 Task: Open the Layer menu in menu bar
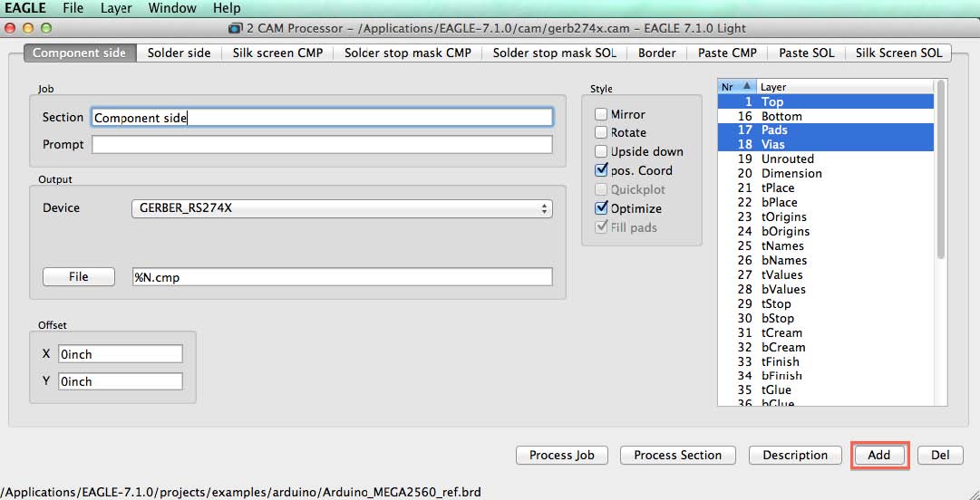click(x=114, y=8)
